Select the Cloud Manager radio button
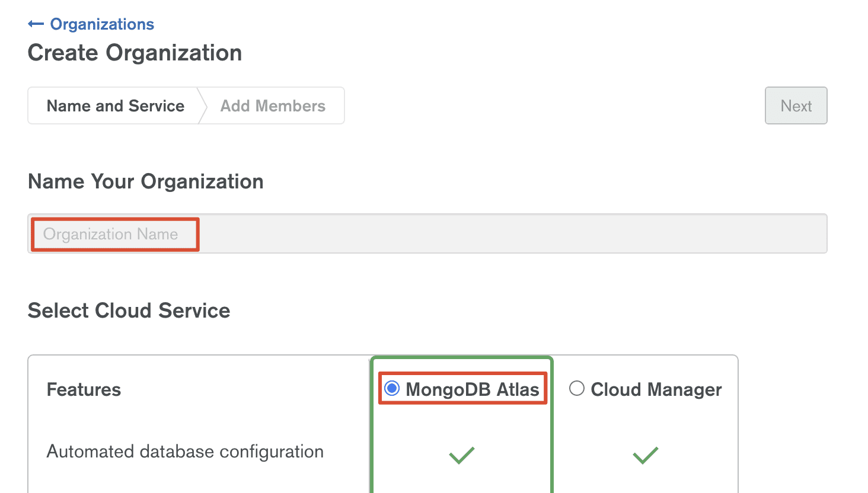The image size is (868, 493). pos(577,389)
